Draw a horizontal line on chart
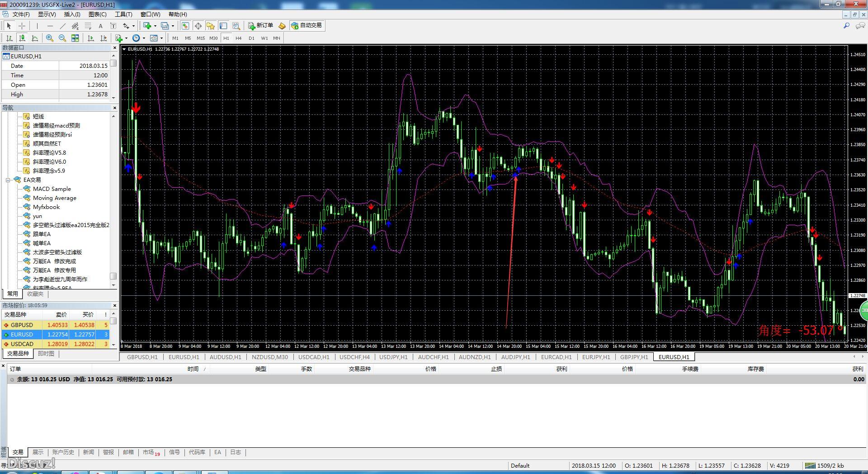Viewport: 868px width, 474px height. pyautogui.click(x=50, y=26)
